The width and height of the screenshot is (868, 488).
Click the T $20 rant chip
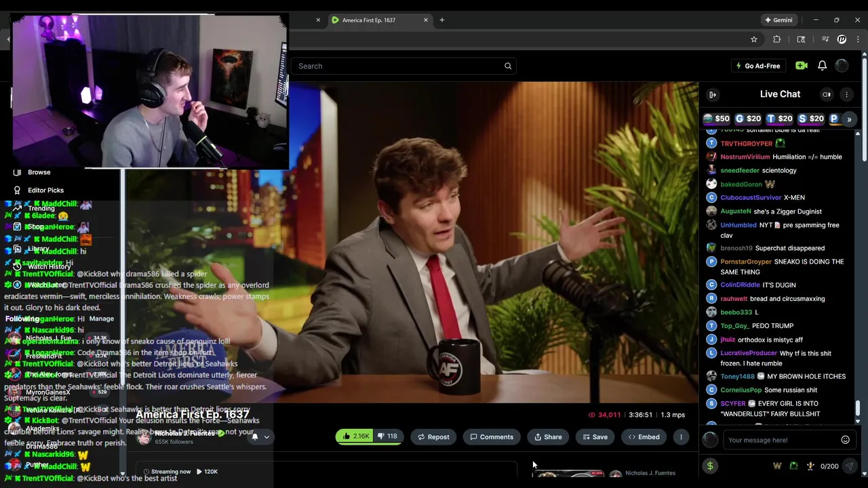pyautogui.click(x=780, y=119)
